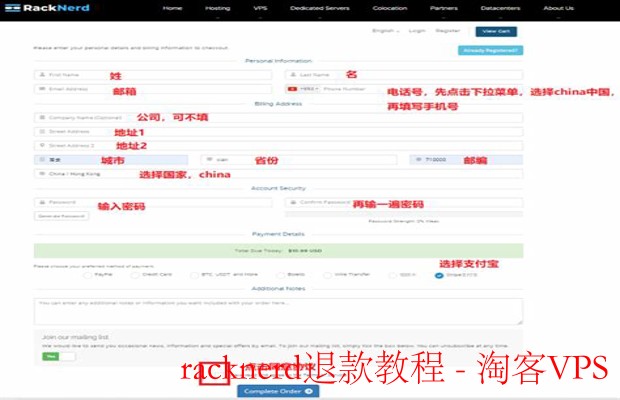620x400 pixels.
Task: Select the Credit Card payment radio button
Action: pos(135,275)
